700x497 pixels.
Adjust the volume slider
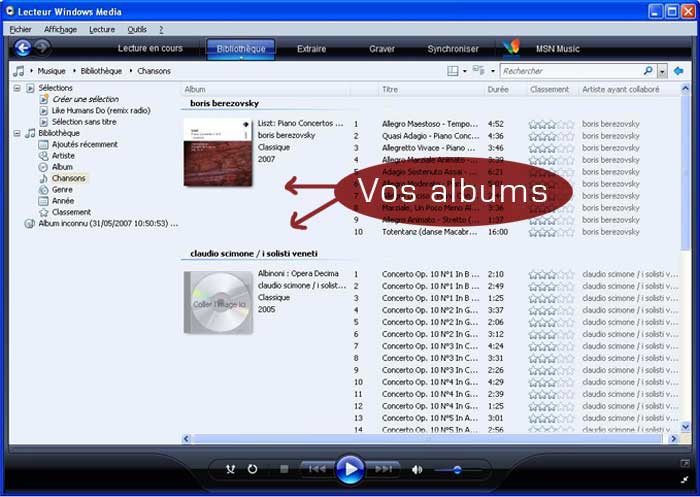(x=456, y=469)
